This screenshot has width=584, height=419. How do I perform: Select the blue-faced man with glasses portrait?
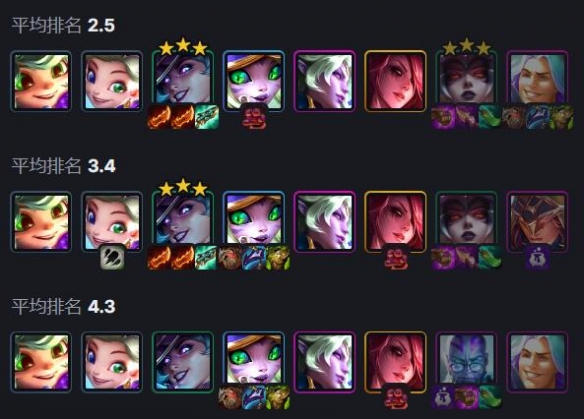(x=467, y=362)
